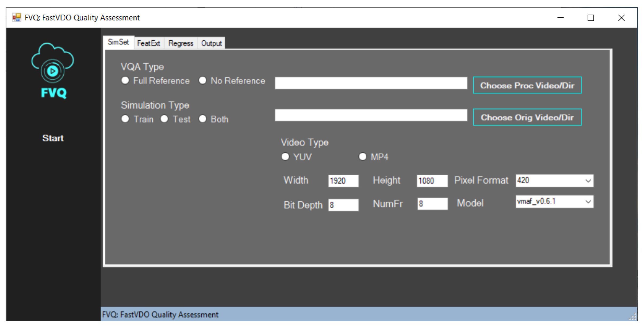644x328 pixels.
Task: Select Full Reference VQA type
Action: [x=125, y=81]
